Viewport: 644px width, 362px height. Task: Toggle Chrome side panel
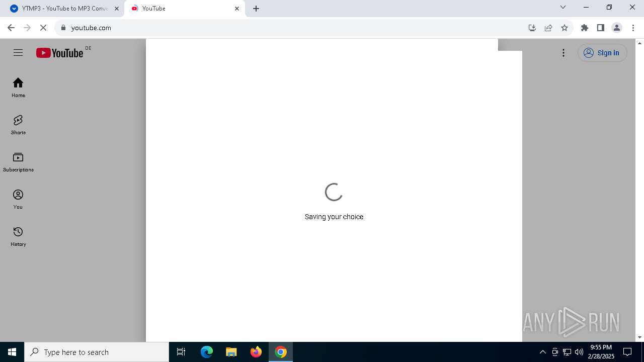click(601, 28)
